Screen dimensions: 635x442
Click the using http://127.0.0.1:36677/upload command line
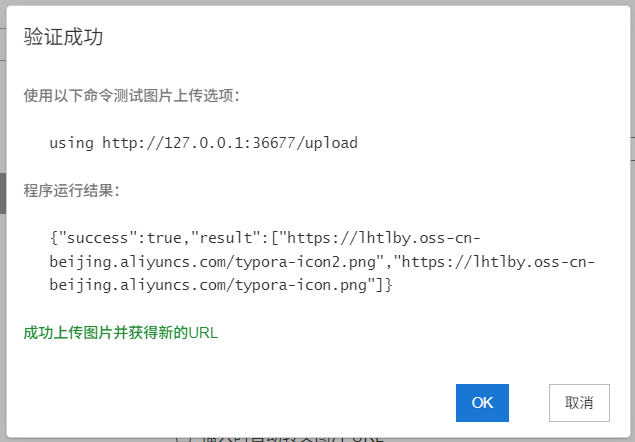click(203, 143)
